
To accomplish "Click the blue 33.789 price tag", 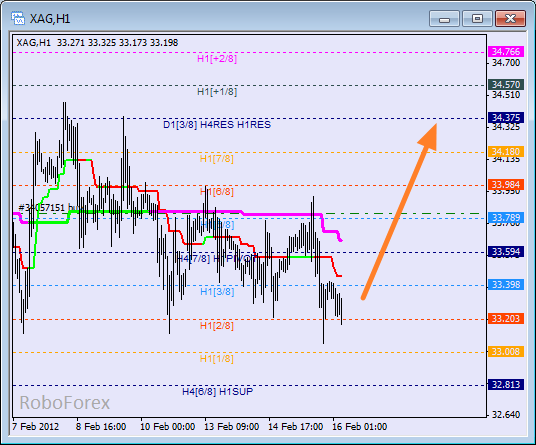I will (506, 217).
